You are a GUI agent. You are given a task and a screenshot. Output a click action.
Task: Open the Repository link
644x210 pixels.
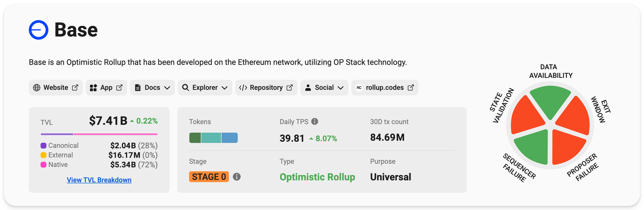click(266, 87)
